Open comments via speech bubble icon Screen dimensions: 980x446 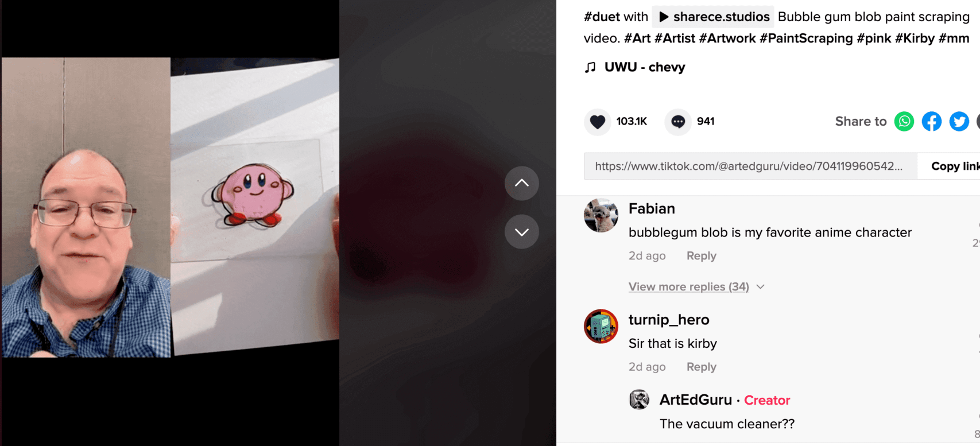click(x=678, y=122)
